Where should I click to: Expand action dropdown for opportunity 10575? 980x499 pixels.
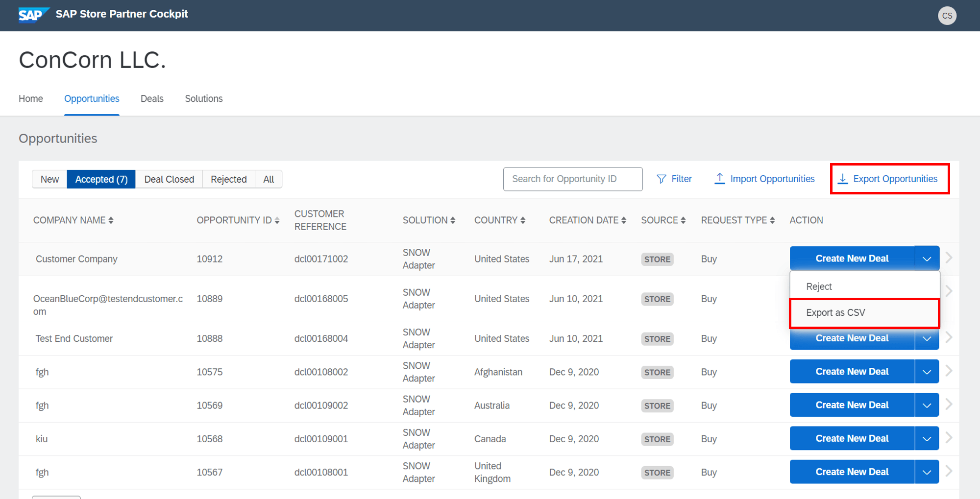927,372
